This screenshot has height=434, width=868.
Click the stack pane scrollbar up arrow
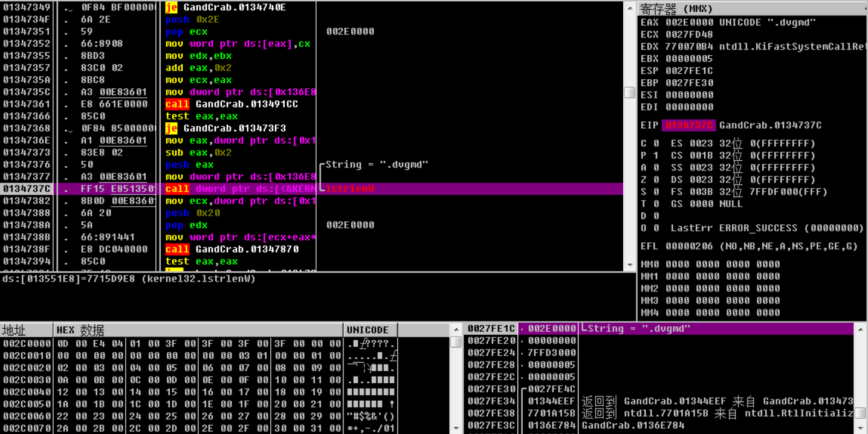coord(861,328)
